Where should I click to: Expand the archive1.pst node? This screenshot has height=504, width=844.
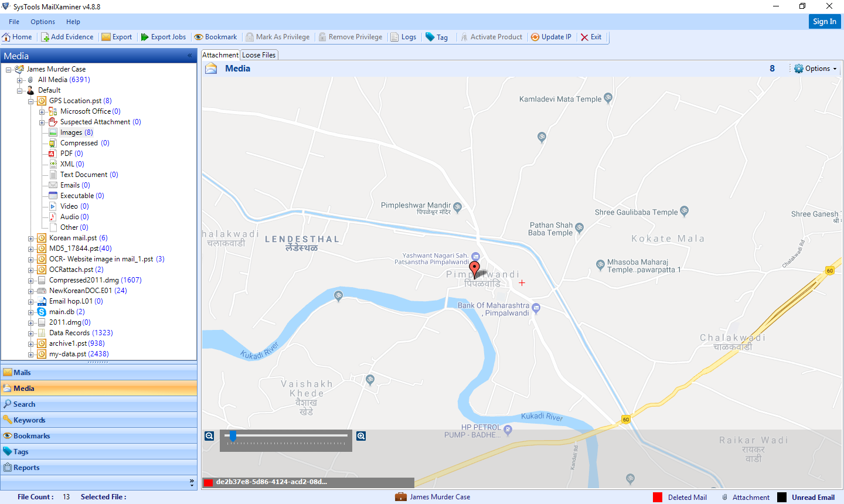coord(31,343)
